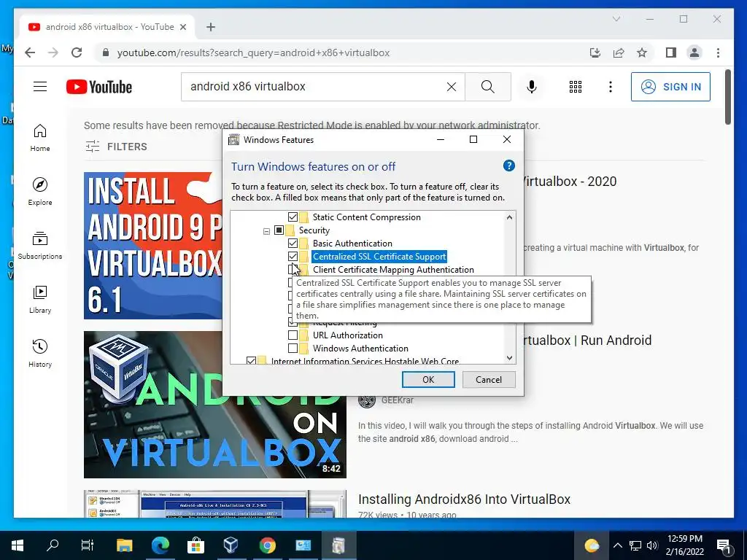Open the Chrome three-dot menu
The image size is (747, 560).
click(718, 52)
